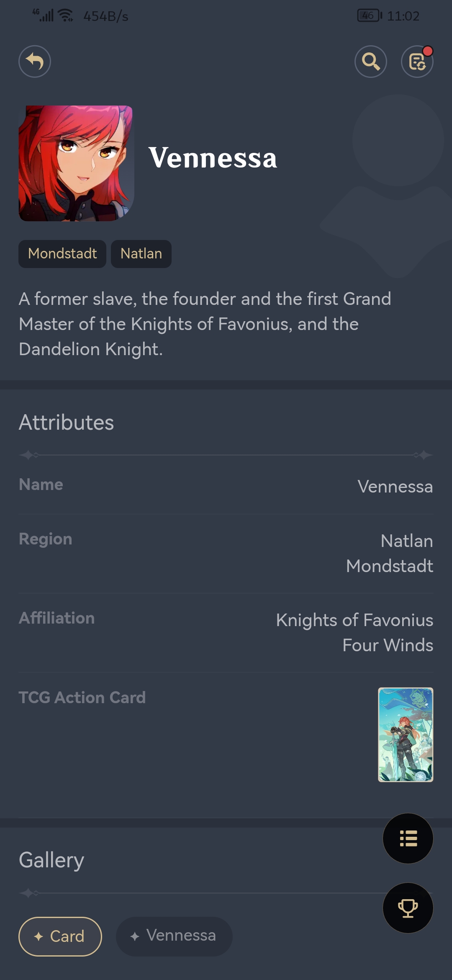Screen dimensions: 452x980
Task: Tap Vennessa's red-haired portrait avatar
Action: [76, 163]
